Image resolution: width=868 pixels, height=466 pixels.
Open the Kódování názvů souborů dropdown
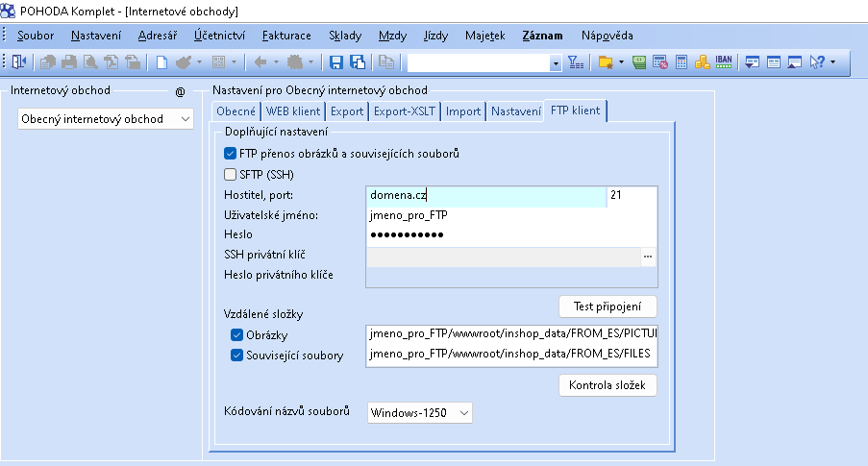(420, 413)
